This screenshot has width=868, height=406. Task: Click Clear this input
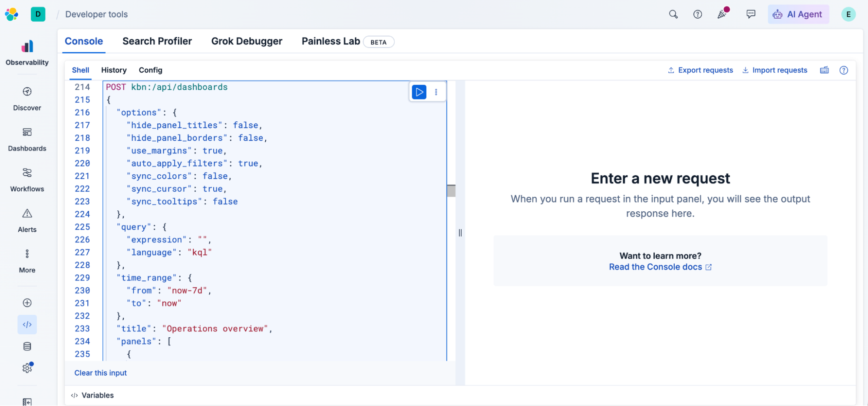pos(100,373)
